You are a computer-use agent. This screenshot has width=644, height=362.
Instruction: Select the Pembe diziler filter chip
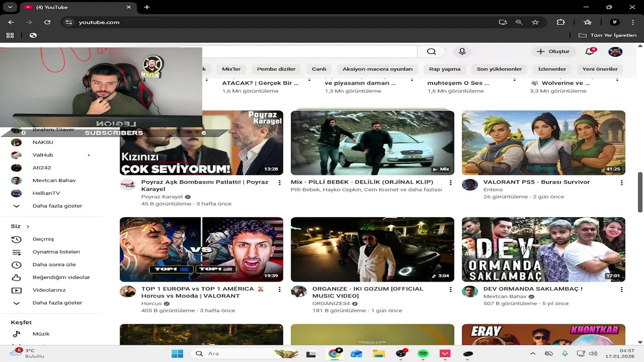tap(276, 69)
